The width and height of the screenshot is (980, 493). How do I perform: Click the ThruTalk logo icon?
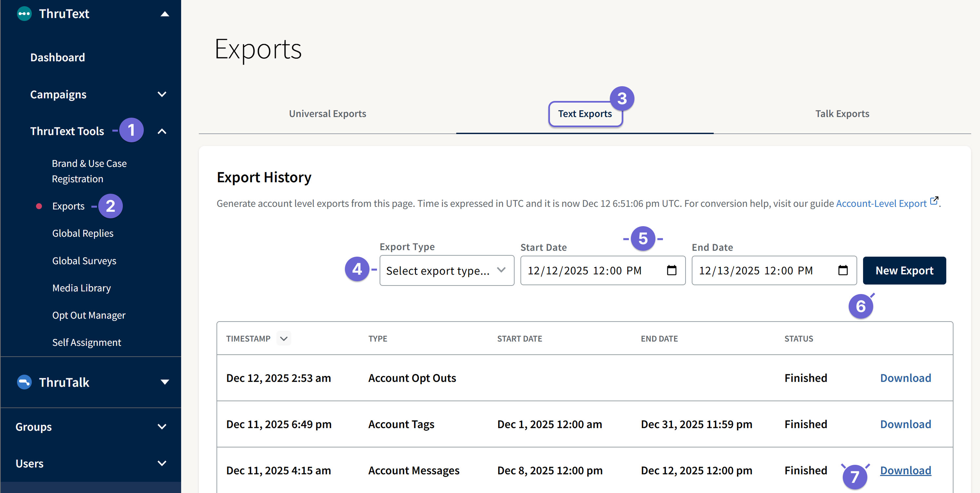coord(24,382)
